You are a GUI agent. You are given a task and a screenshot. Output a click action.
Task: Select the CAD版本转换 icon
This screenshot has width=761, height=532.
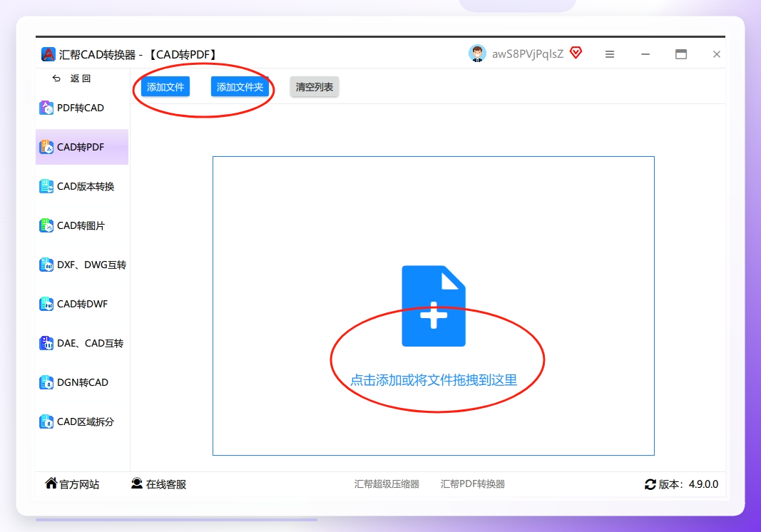click(x=46, y=186)
